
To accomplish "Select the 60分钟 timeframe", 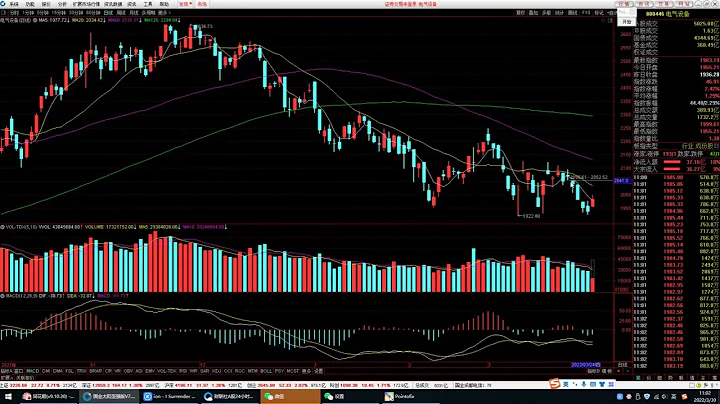I will pos(93,12).
